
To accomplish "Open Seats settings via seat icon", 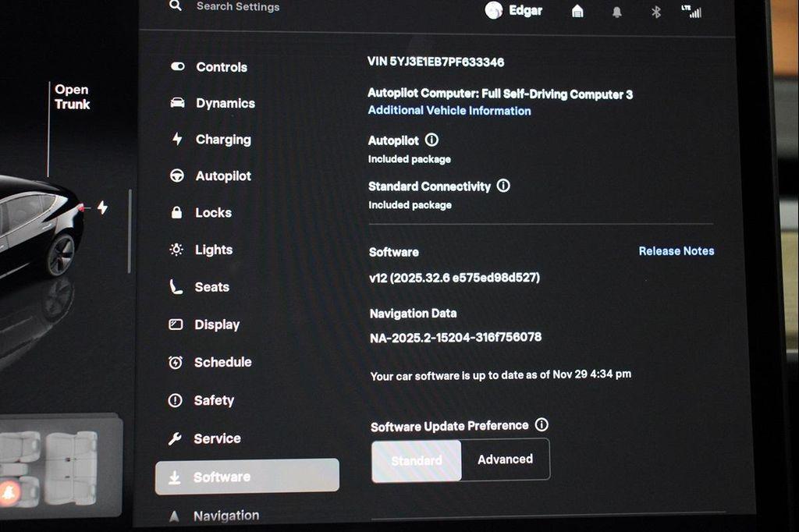I will [x=176, y=287].
